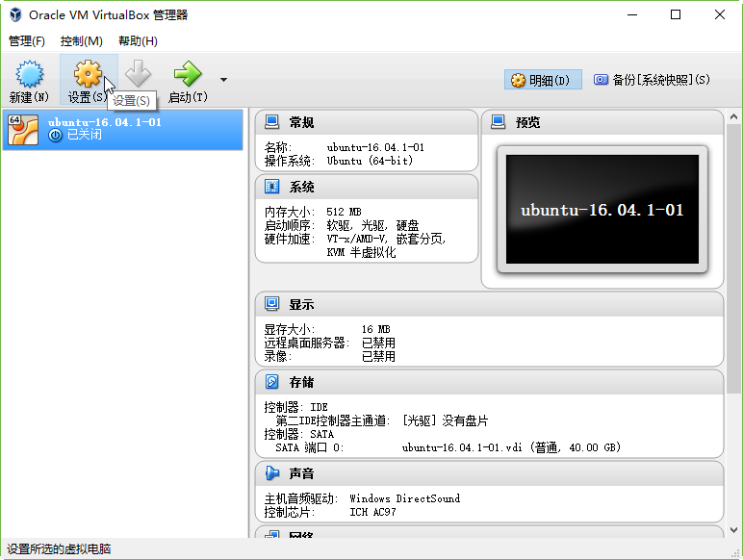Open the 系统 System section header link
Image resolution: width=743 pixels, height=560 pixels.
coord(302,187)
